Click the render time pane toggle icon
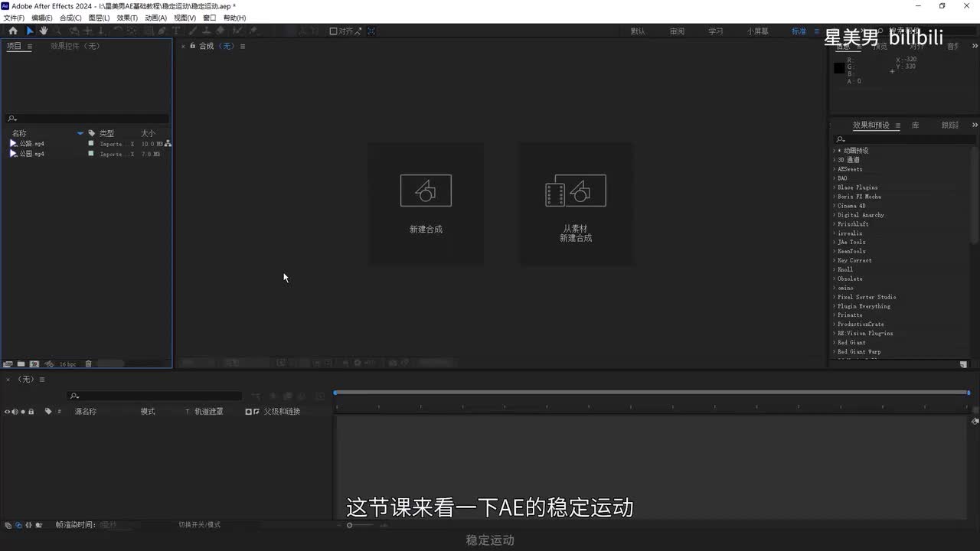 39,525
